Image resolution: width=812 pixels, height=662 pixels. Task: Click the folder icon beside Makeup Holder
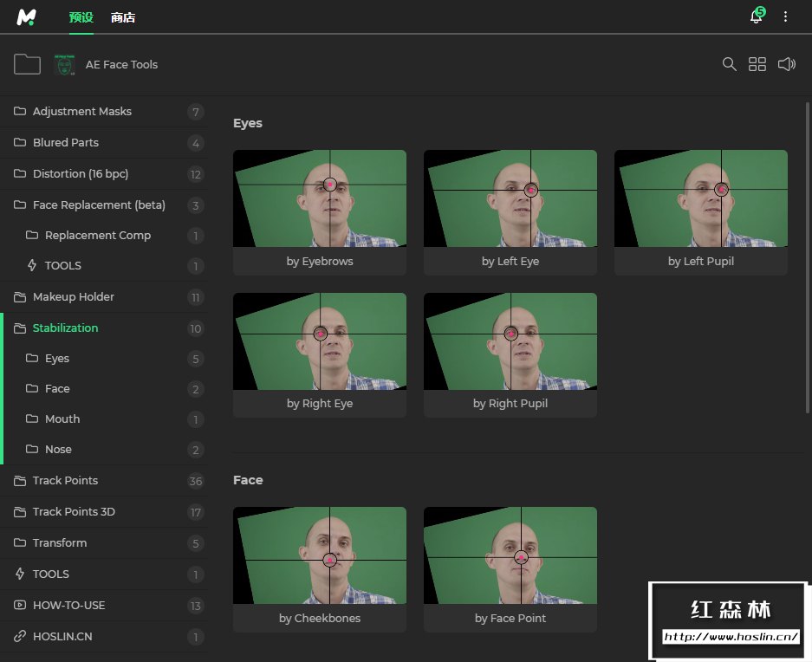pyautogui.click(x=20, y=297)
